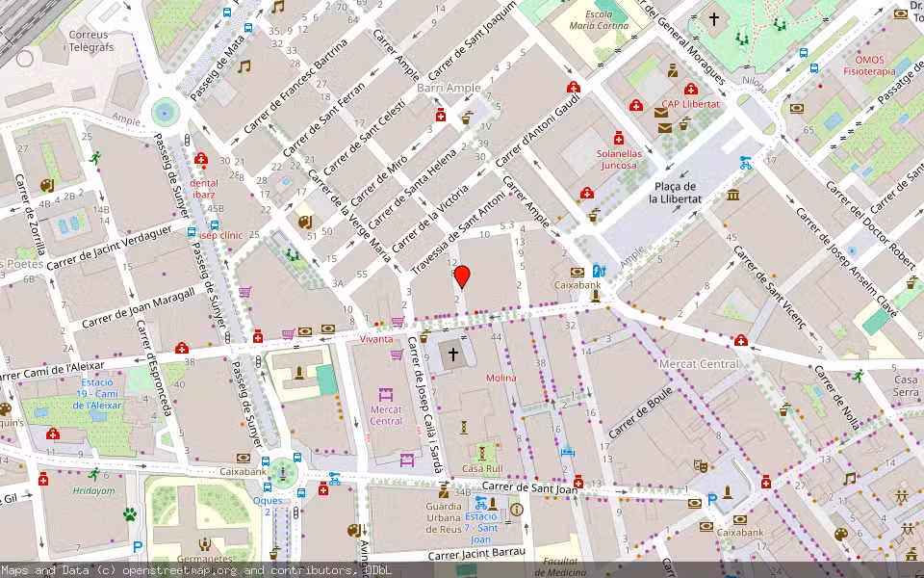Click the info icon near Guàrdia Urbana de Reus
Screen dimensions: 924x578
point(516,508)
